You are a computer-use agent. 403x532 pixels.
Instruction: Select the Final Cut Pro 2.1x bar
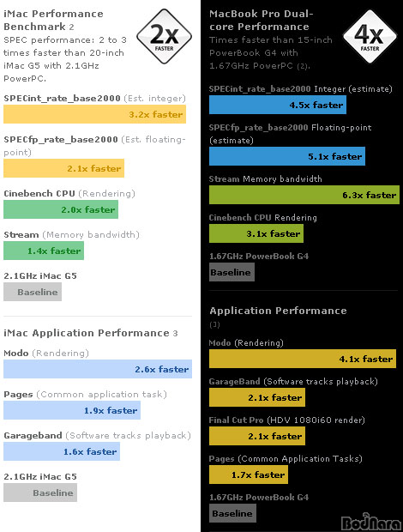257,436
